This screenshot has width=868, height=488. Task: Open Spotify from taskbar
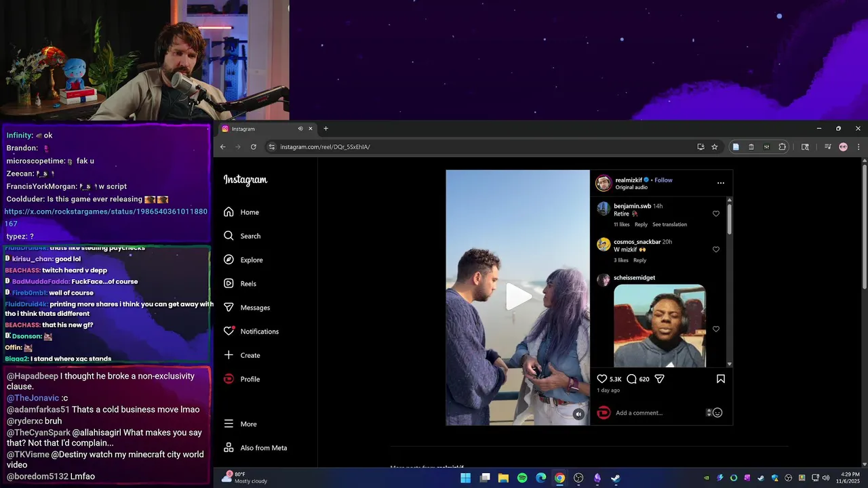pos(522,478)
